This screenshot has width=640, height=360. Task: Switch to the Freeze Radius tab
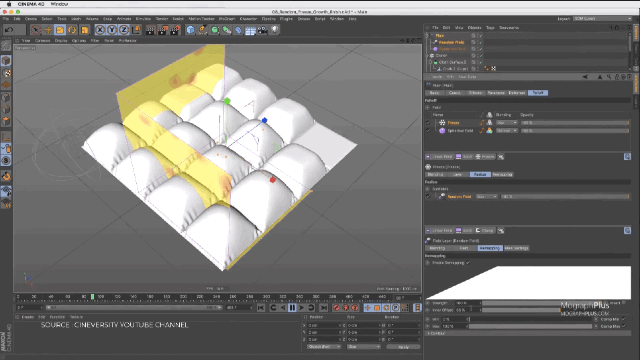(x=480, y=175)
